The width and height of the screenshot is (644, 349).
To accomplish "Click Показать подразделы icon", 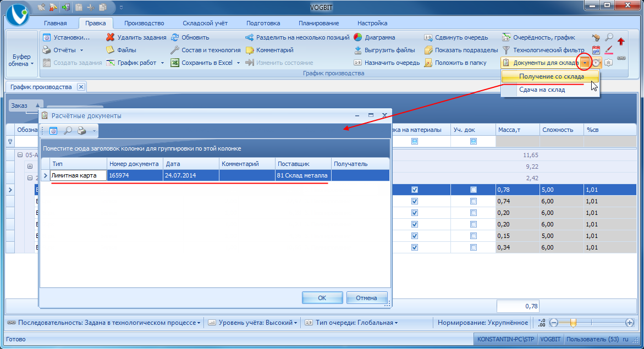I will (428, 50).
